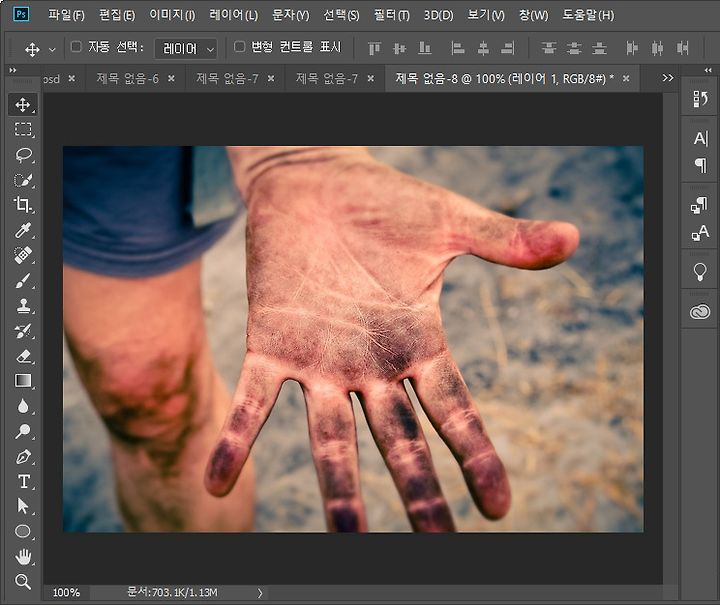Select the Path Selection tool
Viewport: 720px width, 605px height.
(23, 506)
